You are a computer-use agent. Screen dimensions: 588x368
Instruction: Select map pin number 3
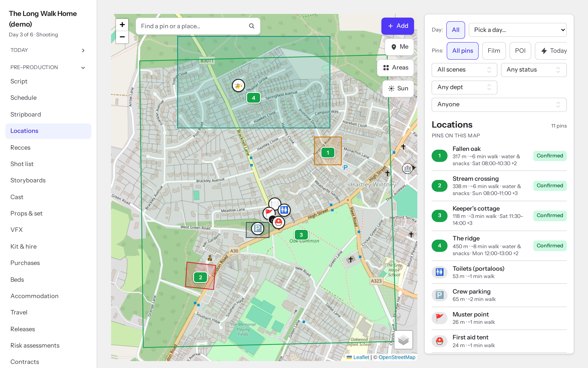click(x=301, y=235)
